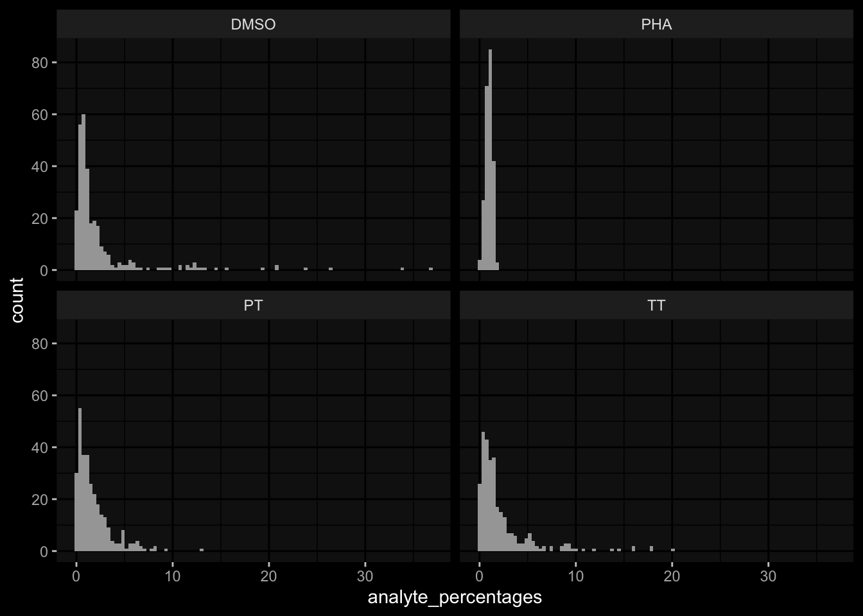Click the PHA facet strip label
The image size is (863, 616).
656,24
